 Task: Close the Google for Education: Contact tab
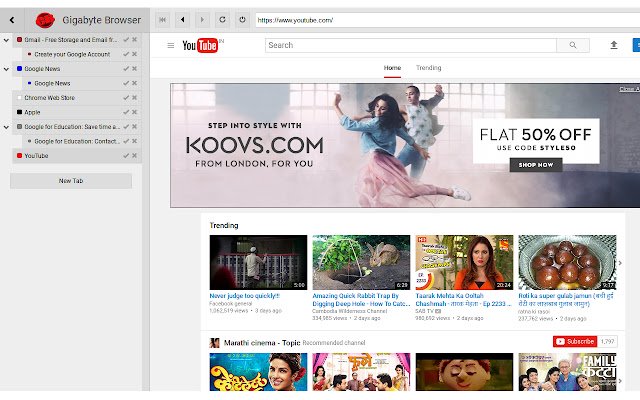click(x=134, y=141)
